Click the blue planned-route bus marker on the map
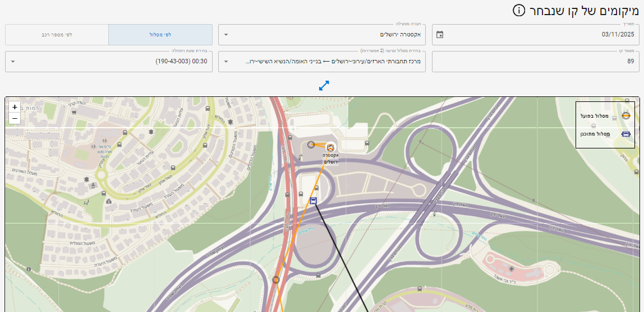Screen dimensions: 644x312 (x=314, y=201)
